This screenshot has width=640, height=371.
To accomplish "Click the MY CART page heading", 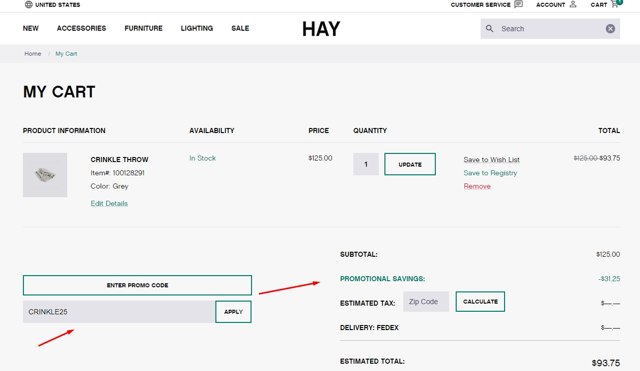I will [59, 92].
